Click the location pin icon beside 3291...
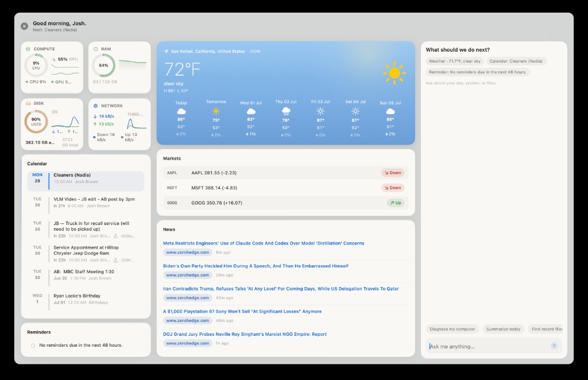 coord(115,260)
